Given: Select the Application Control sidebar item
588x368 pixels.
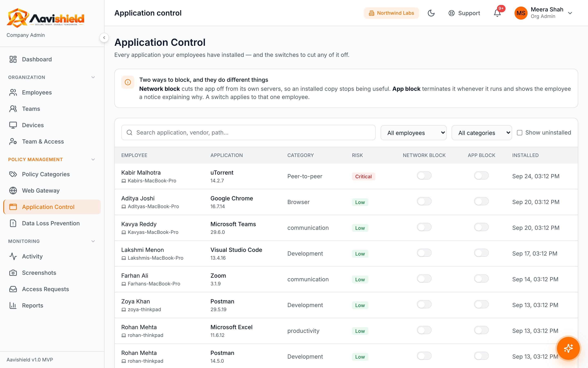Looking at the screenshot, I should coord(52,207).
